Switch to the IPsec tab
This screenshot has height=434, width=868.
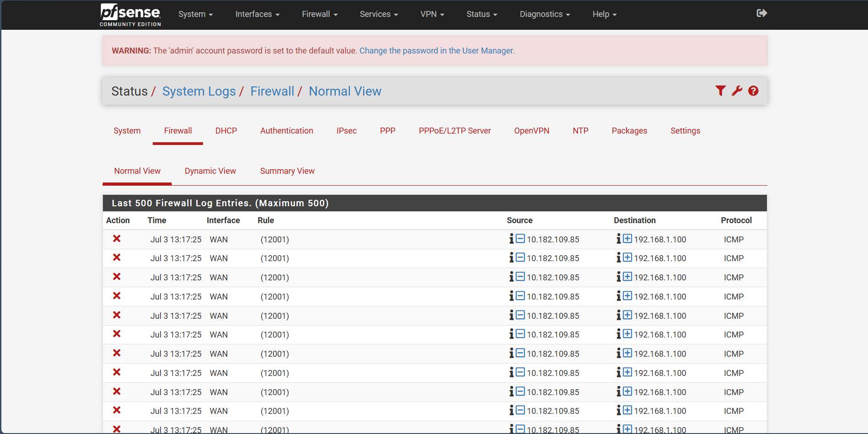pyautogui.click(x=347, y=131)
